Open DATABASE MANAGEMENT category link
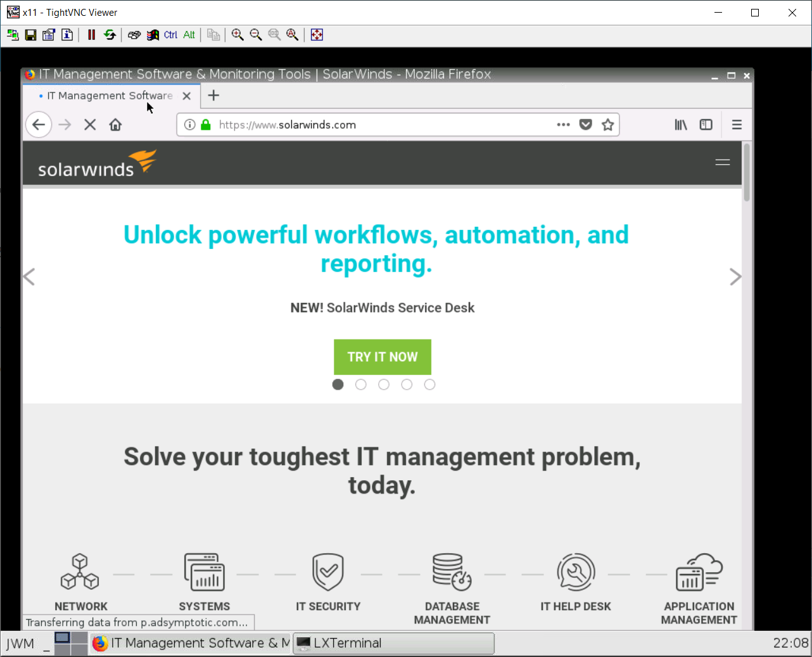This screenshot has width=812, height=657. pyautogui.click(x=452, y=613)
